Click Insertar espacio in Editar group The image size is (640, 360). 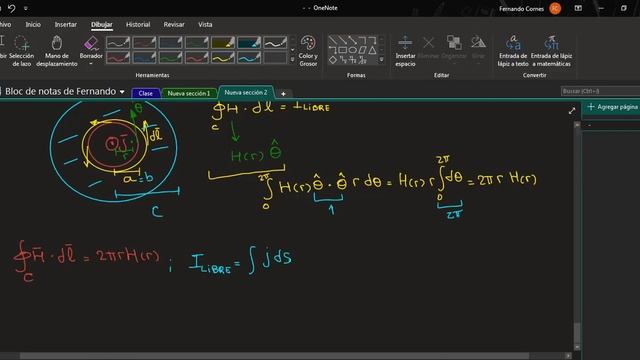(405, 51)
